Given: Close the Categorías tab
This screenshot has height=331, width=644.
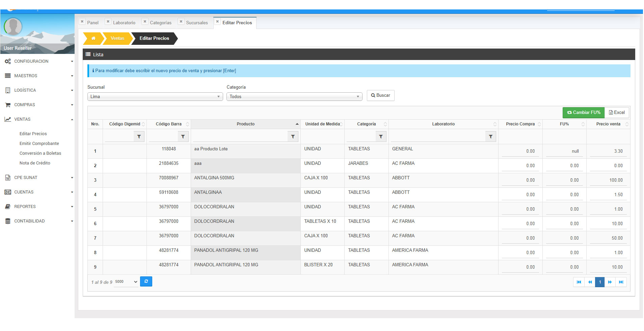Looking at the screenshot, I should (x=145, y=22).
